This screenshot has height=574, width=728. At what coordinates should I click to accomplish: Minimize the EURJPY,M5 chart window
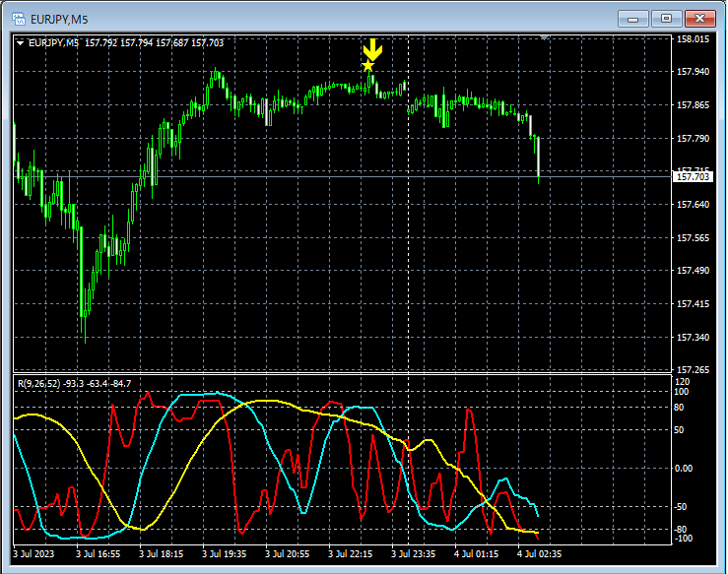point(632,19)
